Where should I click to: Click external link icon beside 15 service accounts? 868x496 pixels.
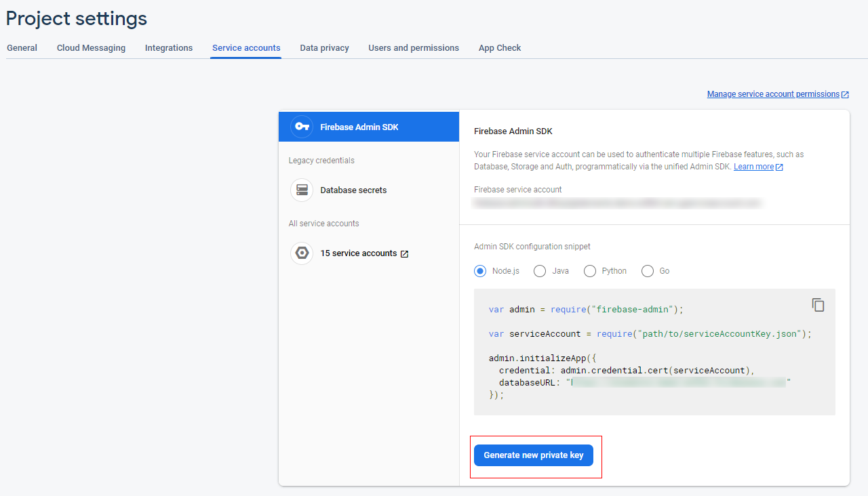click(405, 254)
